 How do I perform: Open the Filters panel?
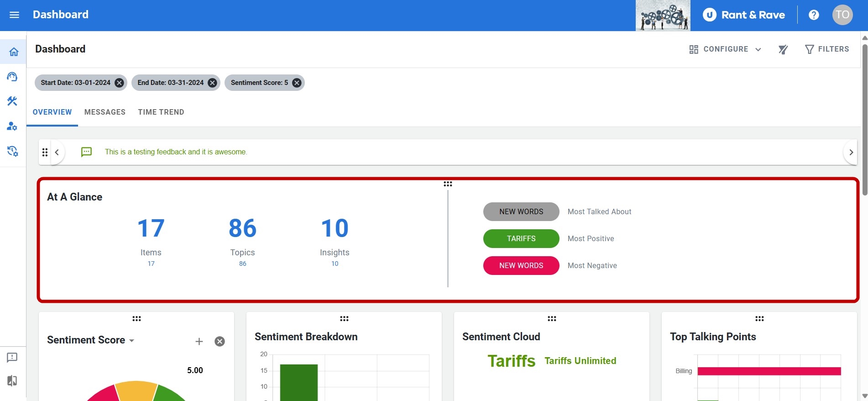827,49
